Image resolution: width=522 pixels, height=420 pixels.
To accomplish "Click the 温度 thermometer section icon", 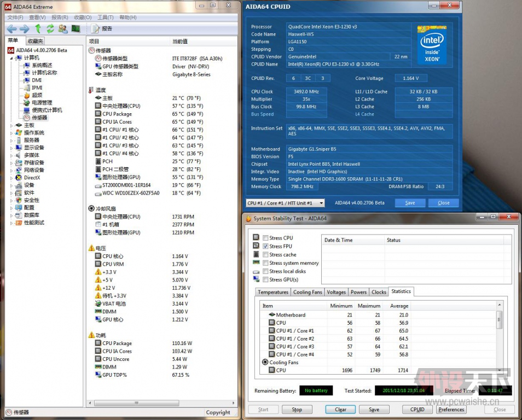I will 91,90.
